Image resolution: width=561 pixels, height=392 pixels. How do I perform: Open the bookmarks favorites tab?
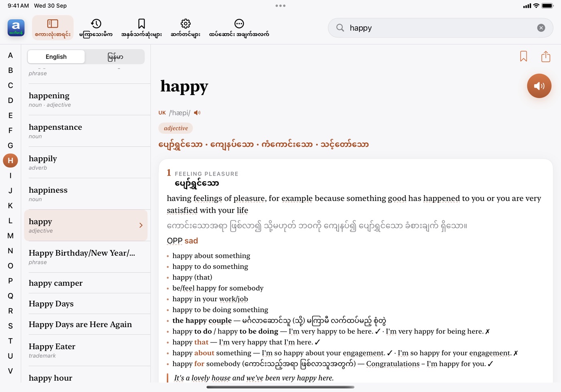141,28
